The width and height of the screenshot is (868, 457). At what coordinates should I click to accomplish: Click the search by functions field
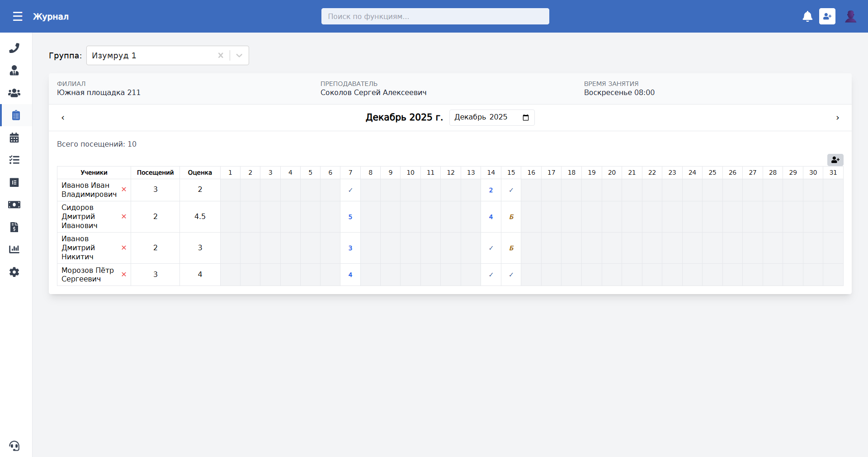click(x=435, y=17)
